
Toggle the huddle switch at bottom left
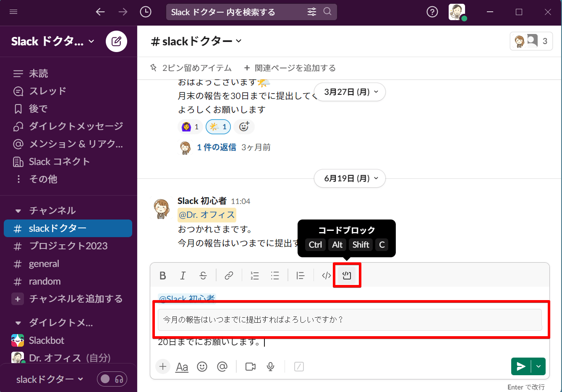pyautogui.click(x=112, y=379)
